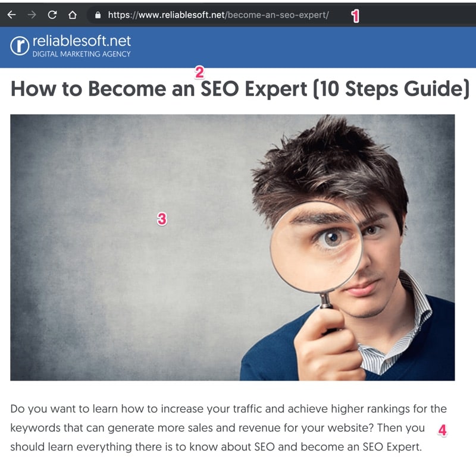Open the browser home page icon
476x459 pixels.
[x=73, y=14]
